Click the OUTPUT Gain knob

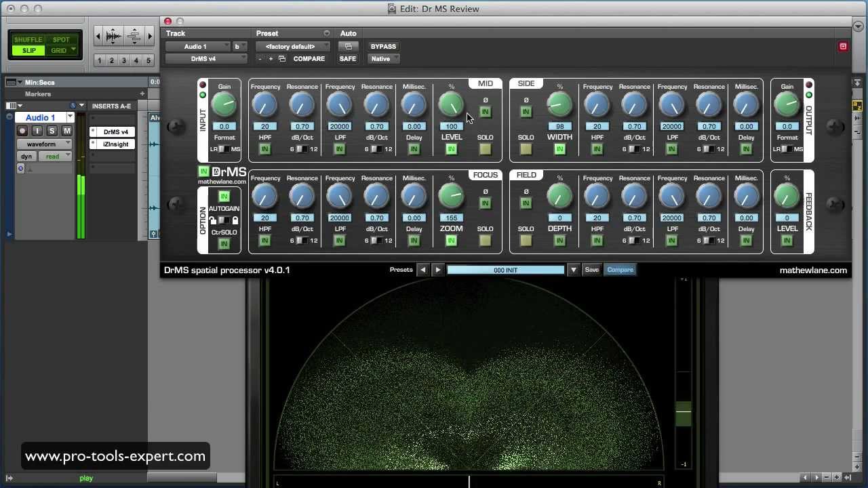(x=787, y=104)
